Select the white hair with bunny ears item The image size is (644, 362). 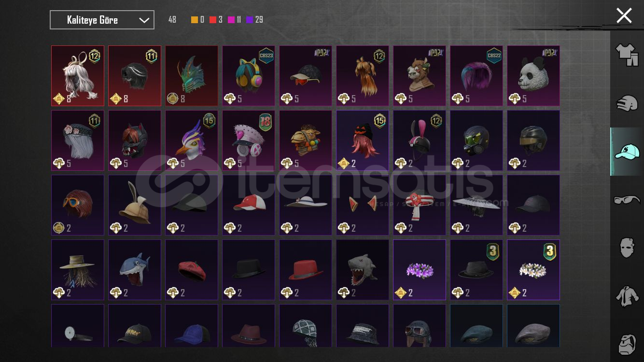78,76
